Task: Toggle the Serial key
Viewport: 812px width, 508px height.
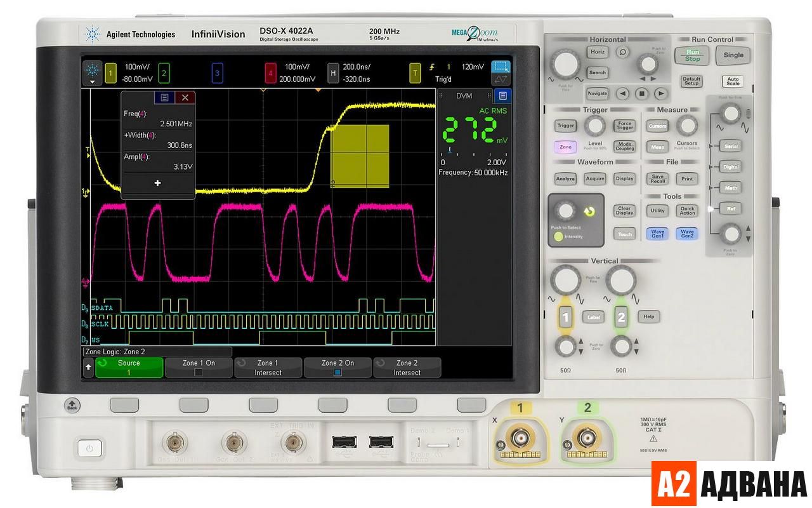Action: click(x=731, y=147)
